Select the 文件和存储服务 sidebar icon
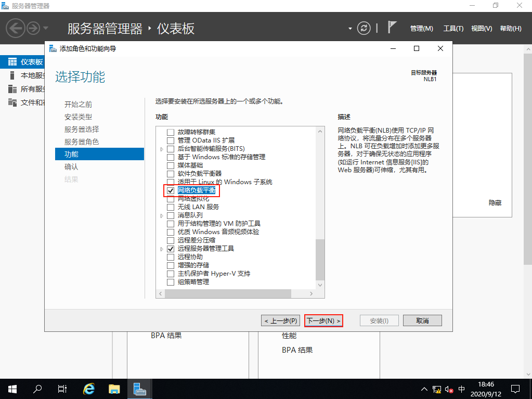The height and width of the screenshot is (399, 532). 12,102
